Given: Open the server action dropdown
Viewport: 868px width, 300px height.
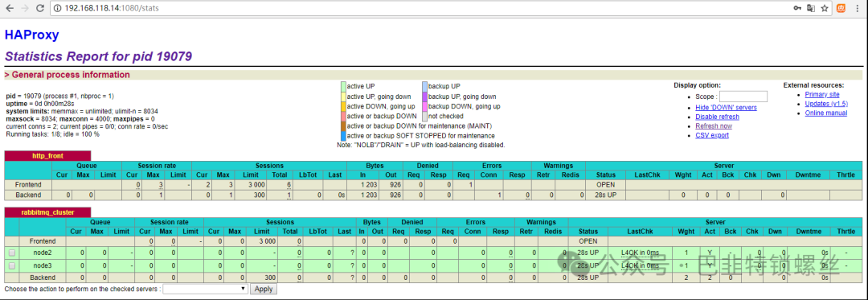Looking at the screenshot, I should (206, 289).
